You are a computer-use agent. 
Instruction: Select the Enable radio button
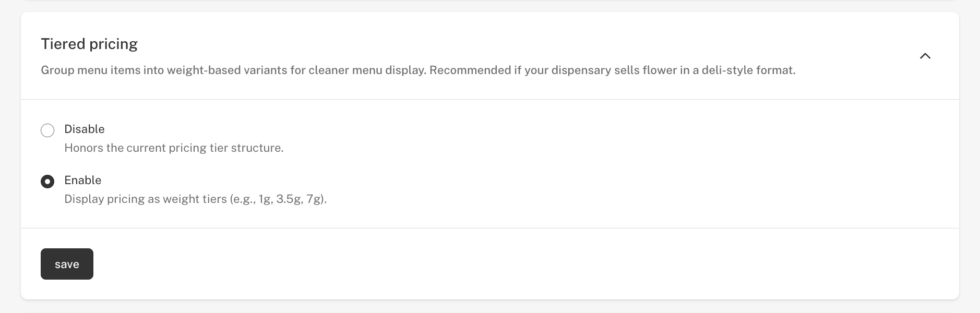coord(47,182)
